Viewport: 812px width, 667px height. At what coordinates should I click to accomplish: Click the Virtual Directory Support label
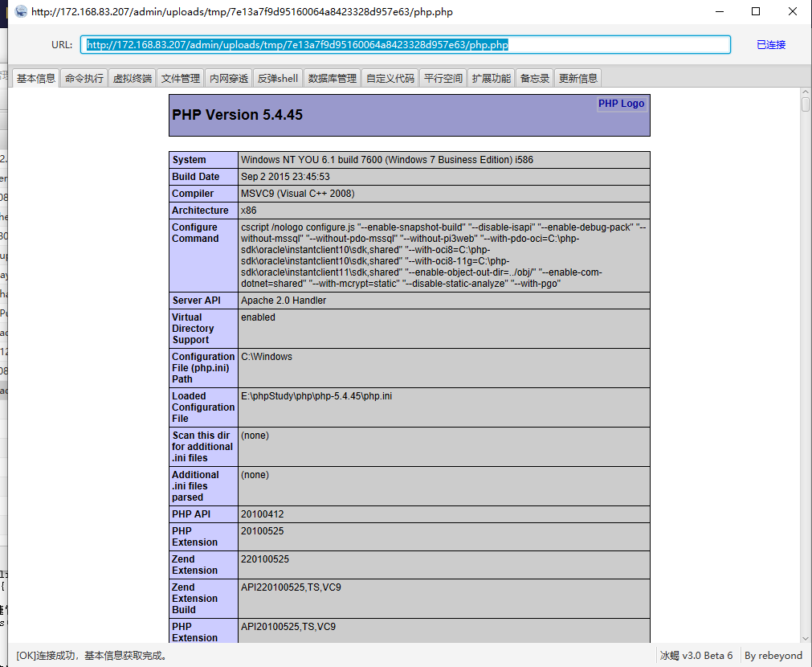[193, 329]
